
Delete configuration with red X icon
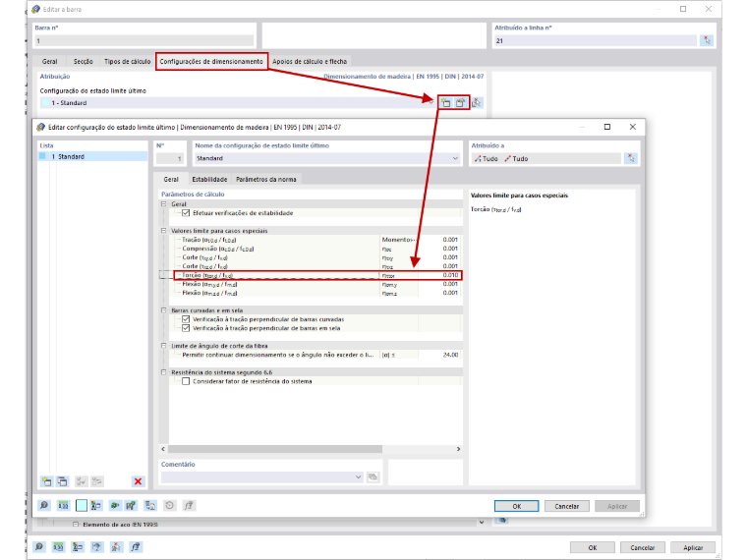pyautogui.click(x=139, y=481)
